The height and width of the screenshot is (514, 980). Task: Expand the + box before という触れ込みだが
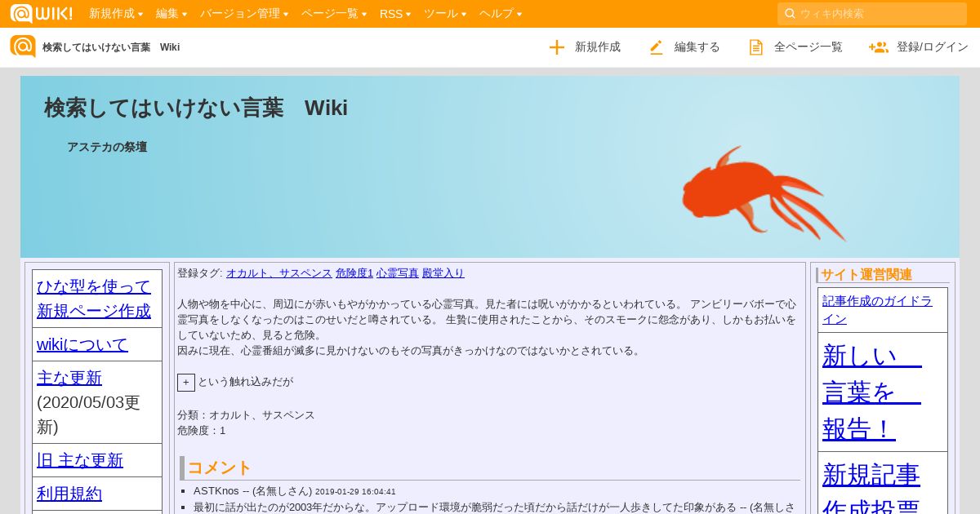(186, 382)
